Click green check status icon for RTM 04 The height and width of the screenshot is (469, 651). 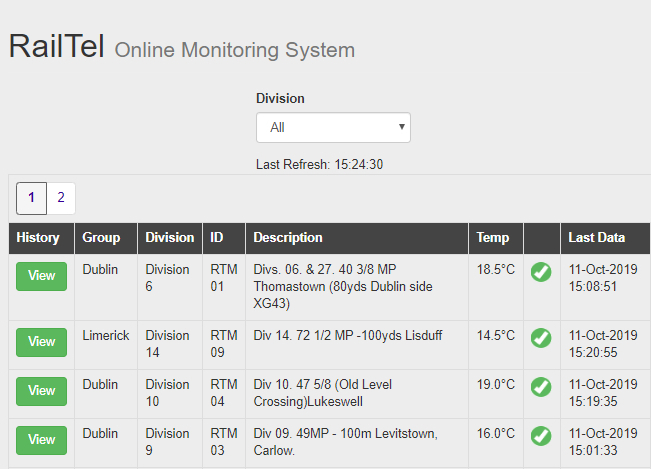click(541, 387)
